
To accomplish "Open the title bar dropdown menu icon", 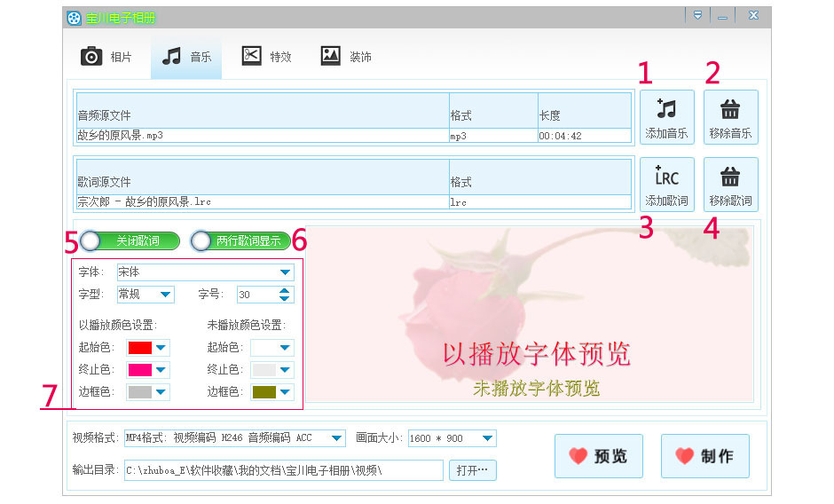I will pos(698,15).
